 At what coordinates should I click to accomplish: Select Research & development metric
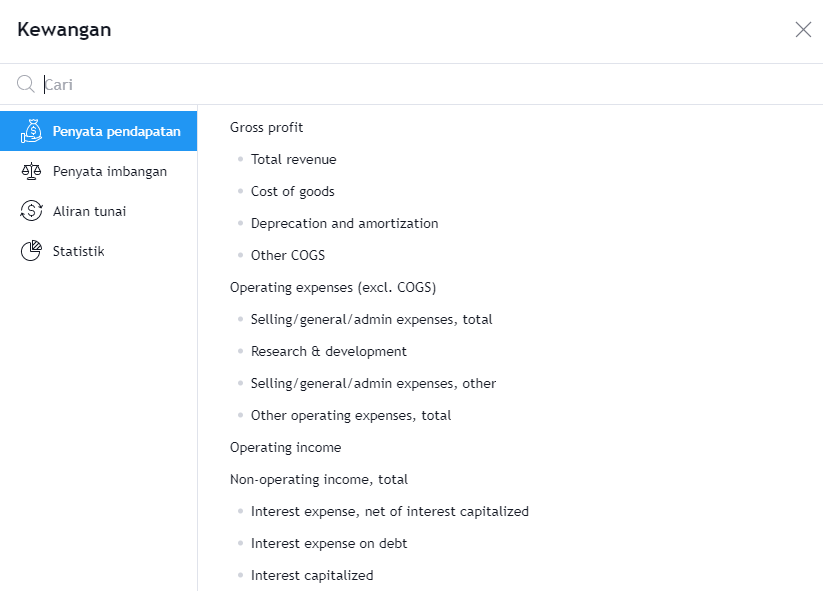pos(327,351)
